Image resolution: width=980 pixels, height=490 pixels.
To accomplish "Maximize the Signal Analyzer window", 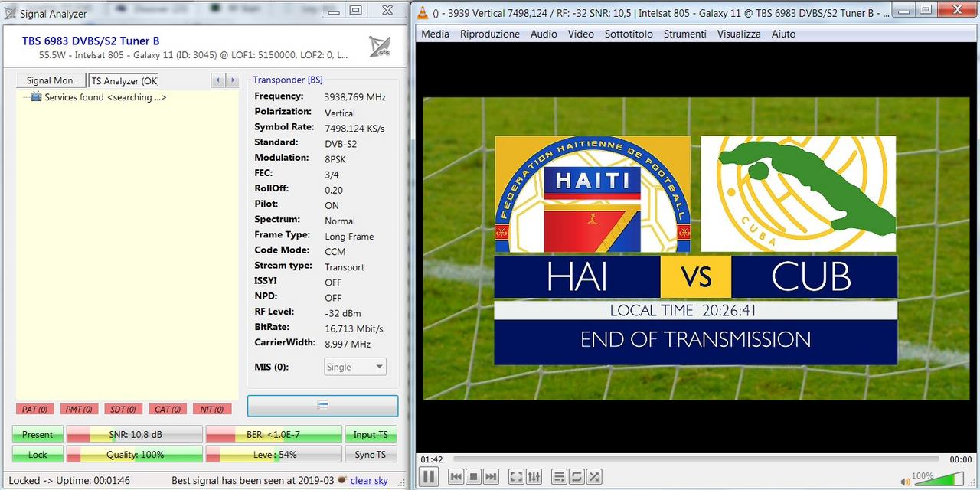I will tap(355, 10).
